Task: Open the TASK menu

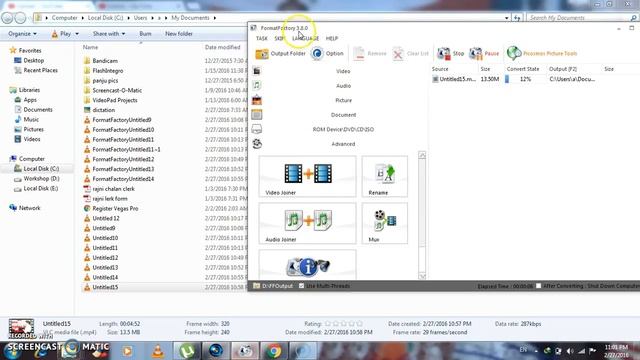Action: [262, 38]
